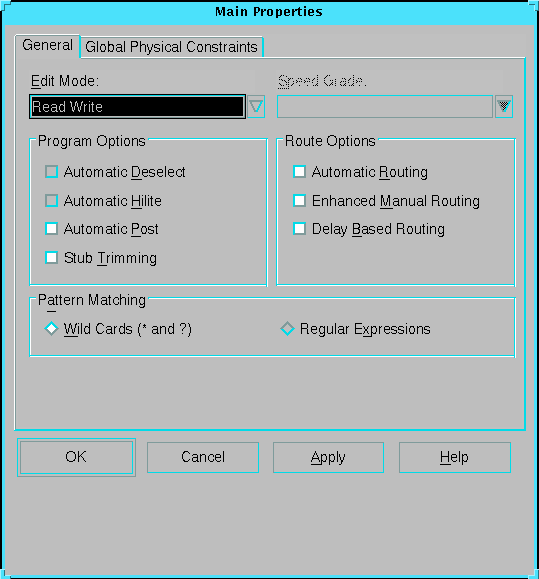Confirm the dialog with OK
The height and width of the screenshot is (579, 539).
pyautogui.click(x=76, y=457)
